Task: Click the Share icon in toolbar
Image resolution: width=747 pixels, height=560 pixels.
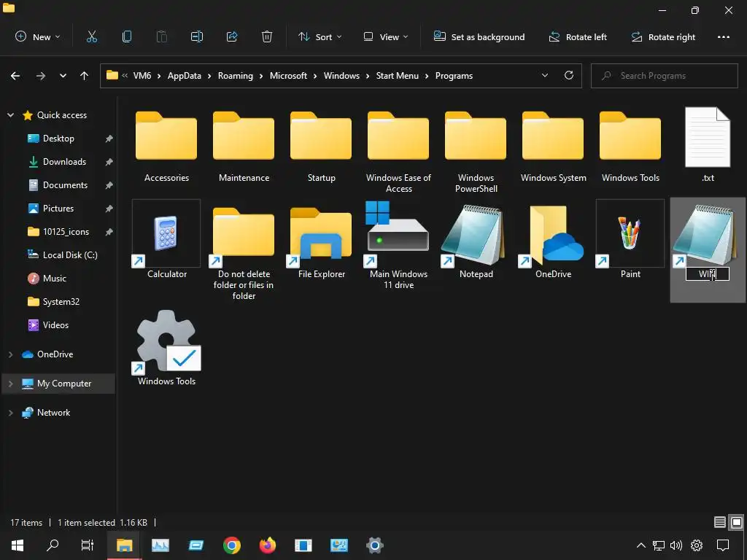Action: 232,36
